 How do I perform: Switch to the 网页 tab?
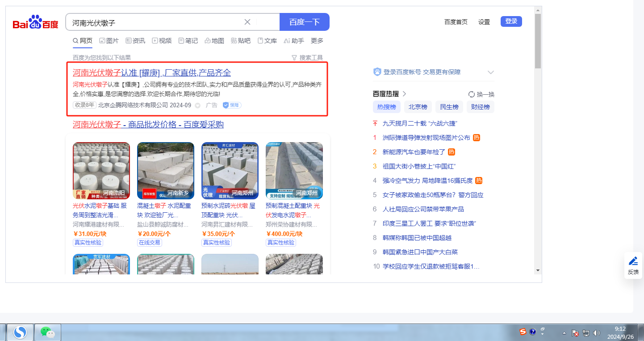point(83,41)
